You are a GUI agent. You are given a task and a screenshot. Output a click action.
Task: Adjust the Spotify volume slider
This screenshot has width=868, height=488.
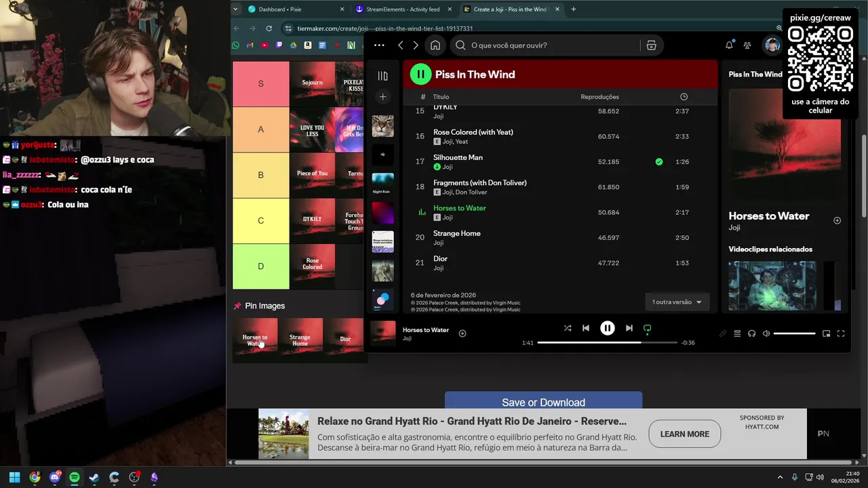pos(794,333)
